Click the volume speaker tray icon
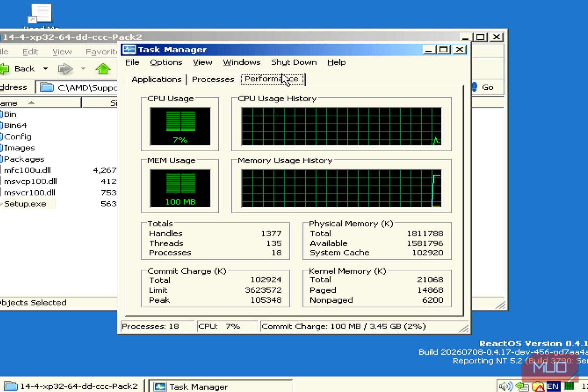Viewport: 588px width, 392px height. pos(505,387)
